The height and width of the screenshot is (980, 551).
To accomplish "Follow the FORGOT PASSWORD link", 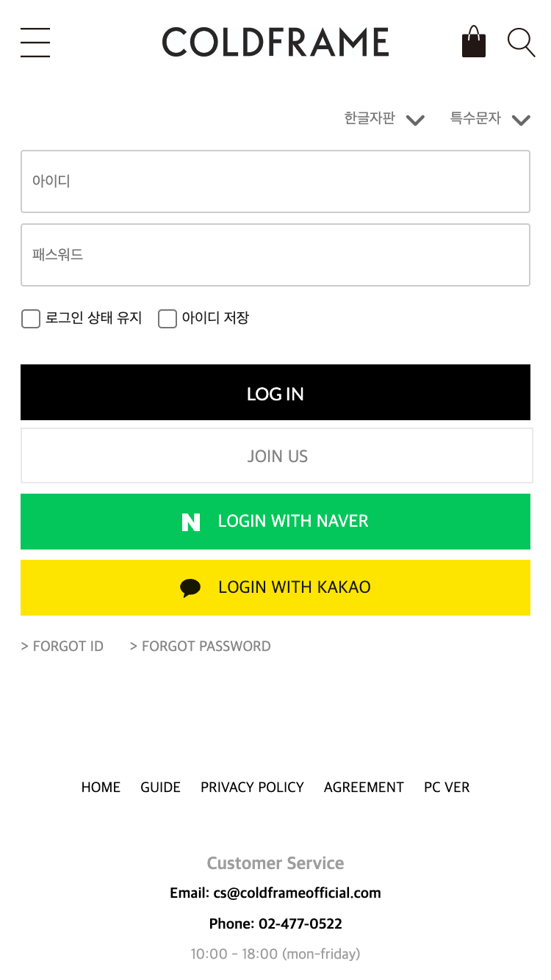I will pos(200,646).
